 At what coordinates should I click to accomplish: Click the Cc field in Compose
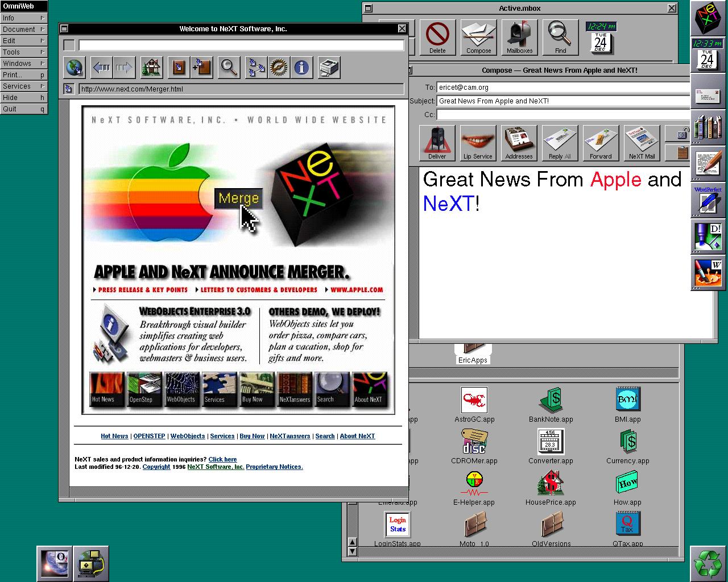563,115
